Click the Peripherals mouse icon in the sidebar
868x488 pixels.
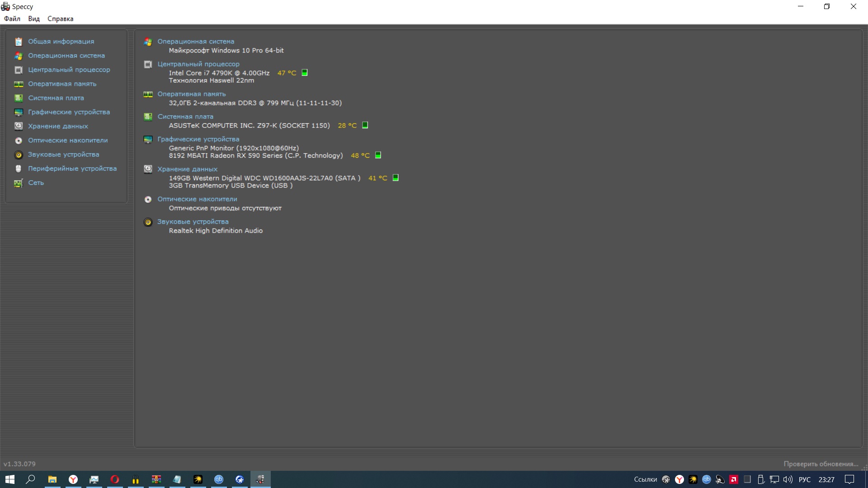[19, 169]
